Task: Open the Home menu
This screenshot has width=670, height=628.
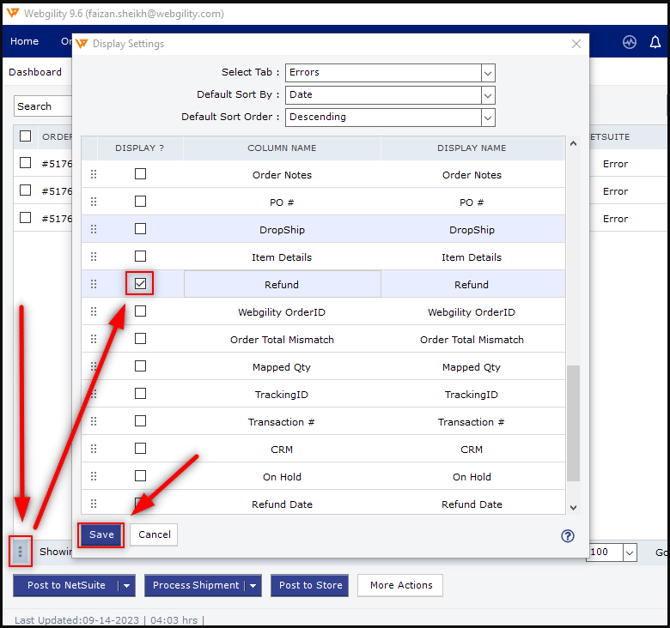Action: pyautogui.click(x=24, y=42)
